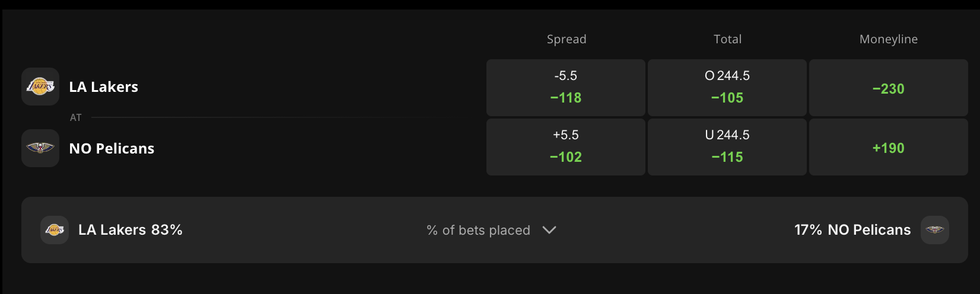Click the NO Pelicans team name
This screenshot has height=294, width=980.
point(112,149)
